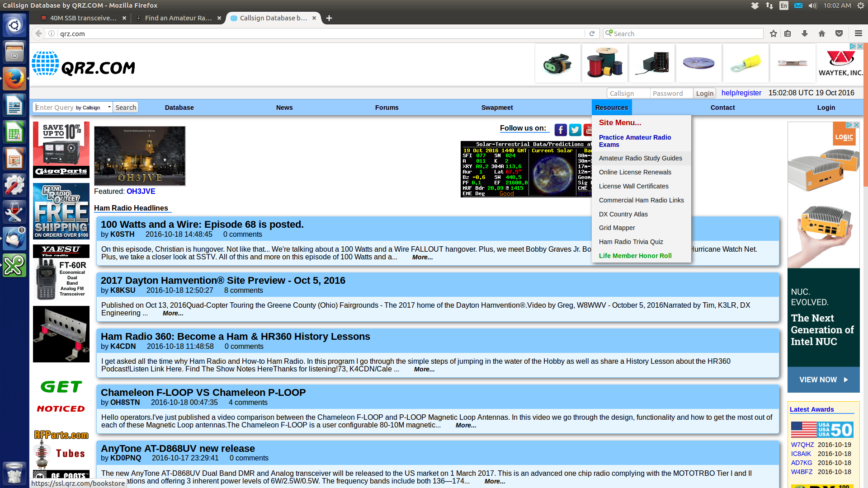Open the Forums navigation menu
This screenshot has width=868, height=488.
[x=387, y=108]
